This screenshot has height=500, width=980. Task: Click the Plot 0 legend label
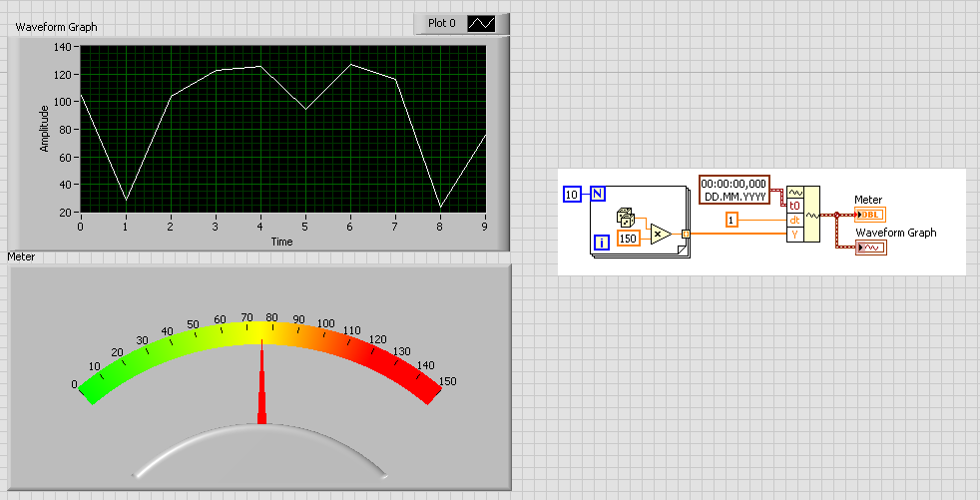[x=442, y=23]
